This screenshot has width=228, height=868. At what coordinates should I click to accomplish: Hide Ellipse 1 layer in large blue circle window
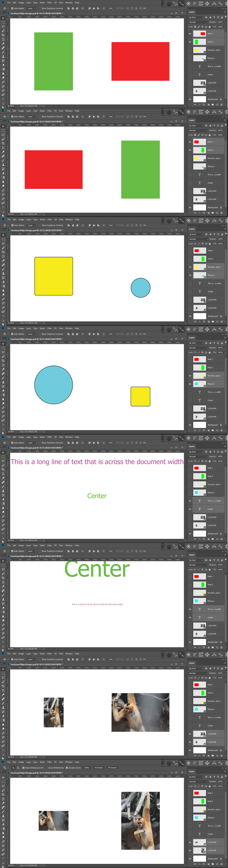tap(190, 384)
